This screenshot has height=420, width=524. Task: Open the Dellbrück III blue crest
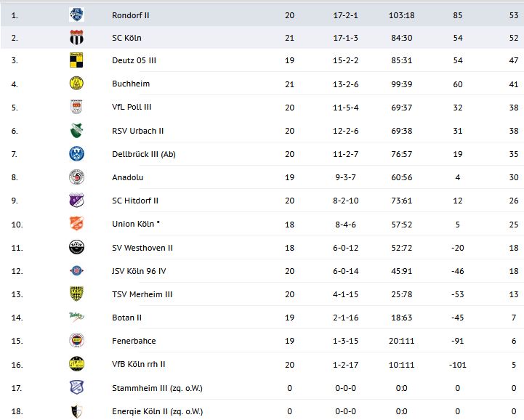pos(76,154)
